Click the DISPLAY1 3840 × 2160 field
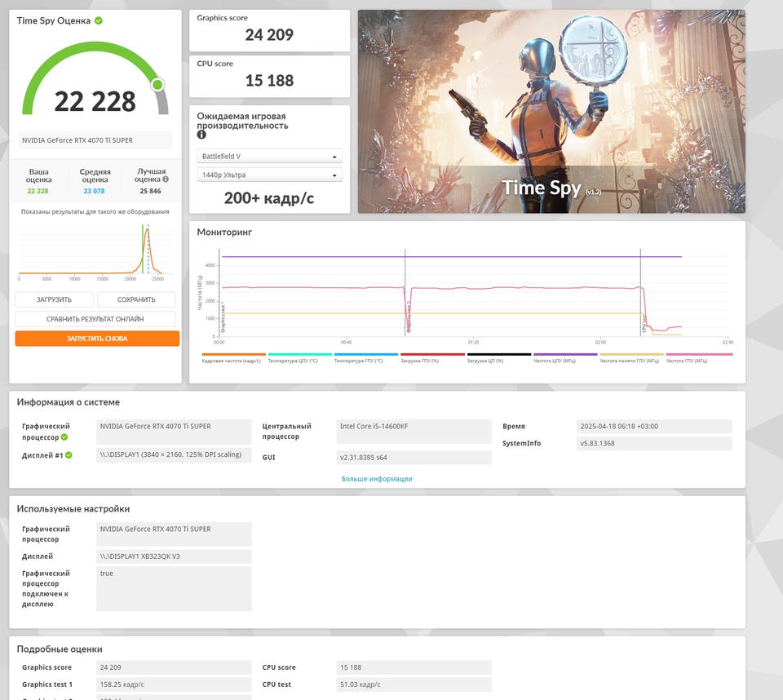 click(x=174, y=454)
